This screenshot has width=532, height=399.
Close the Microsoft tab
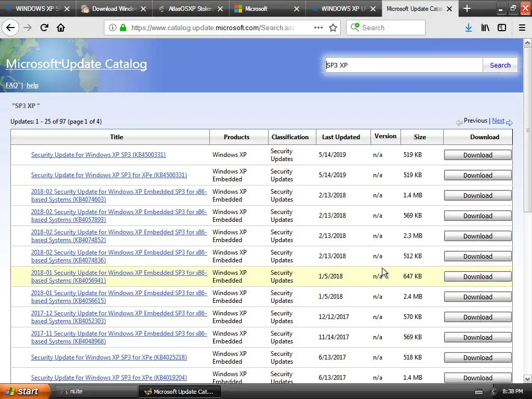tap(297, 9)
